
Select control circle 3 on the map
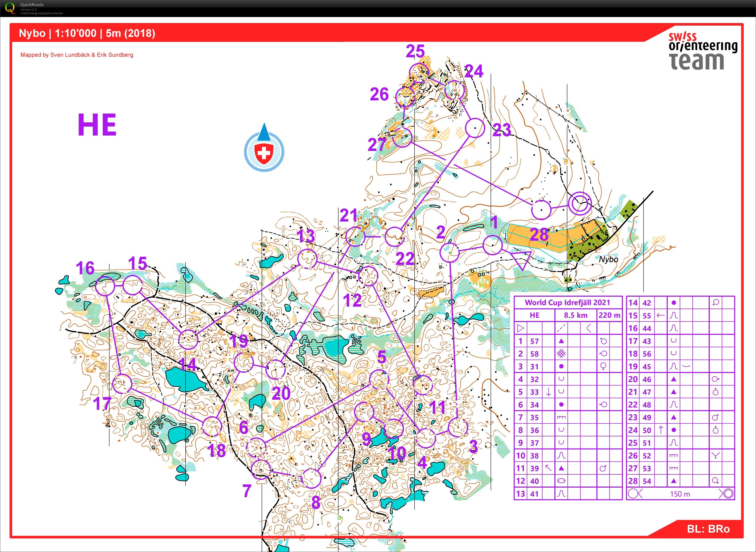coord(457,427)
